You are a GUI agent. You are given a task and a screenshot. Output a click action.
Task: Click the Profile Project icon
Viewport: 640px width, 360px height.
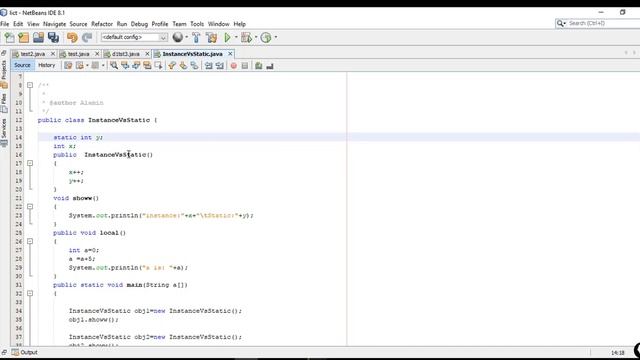click(266, 38)
